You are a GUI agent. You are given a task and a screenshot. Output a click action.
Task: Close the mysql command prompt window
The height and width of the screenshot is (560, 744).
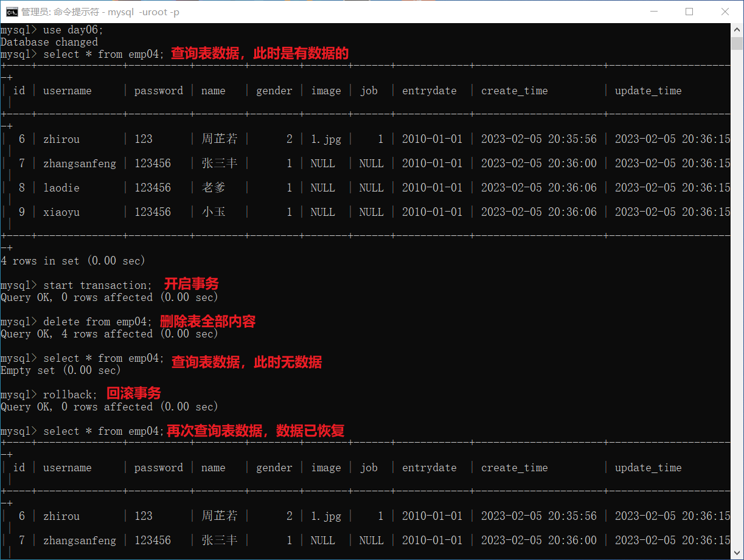725,12
